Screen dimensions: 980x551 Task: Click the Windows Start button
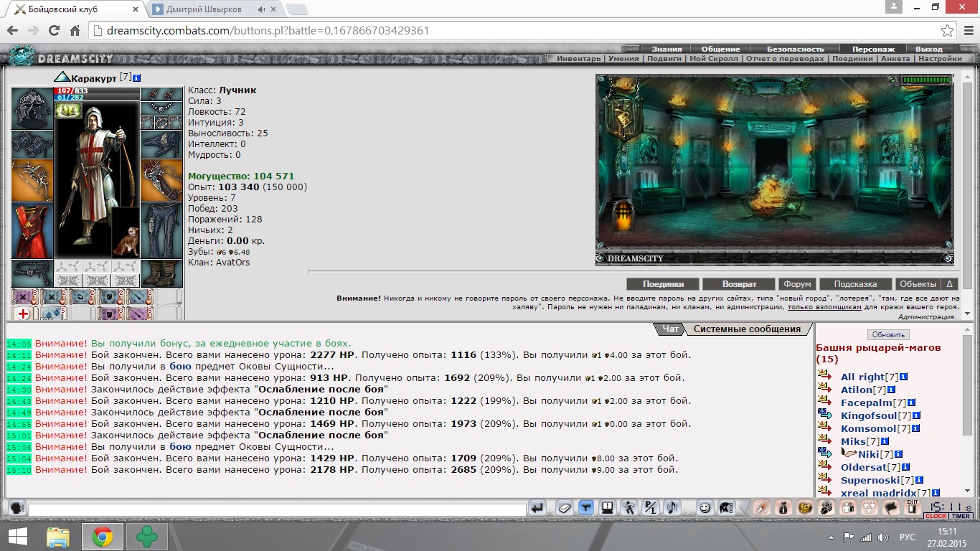click(17, 537)
